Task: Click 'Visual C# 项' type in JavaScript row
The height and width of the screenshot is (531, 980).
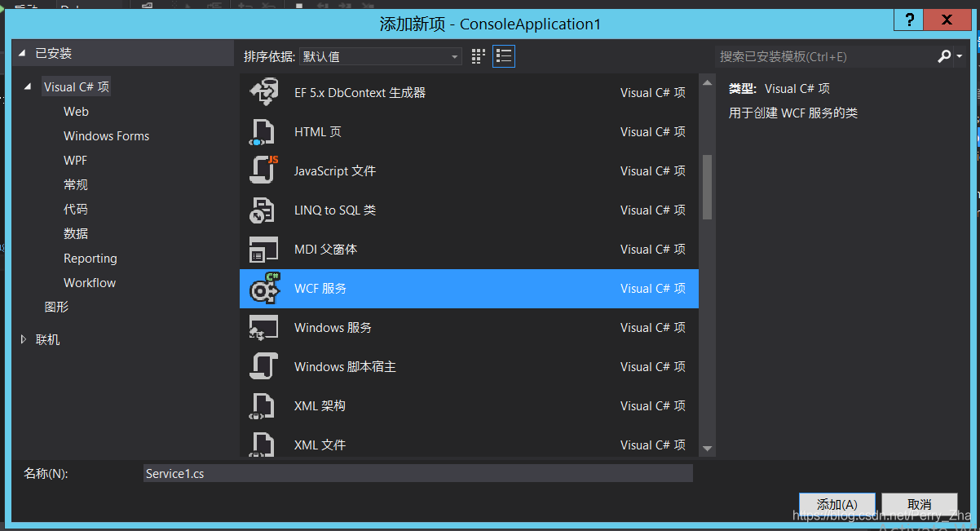Action: [x=652, y=170]
